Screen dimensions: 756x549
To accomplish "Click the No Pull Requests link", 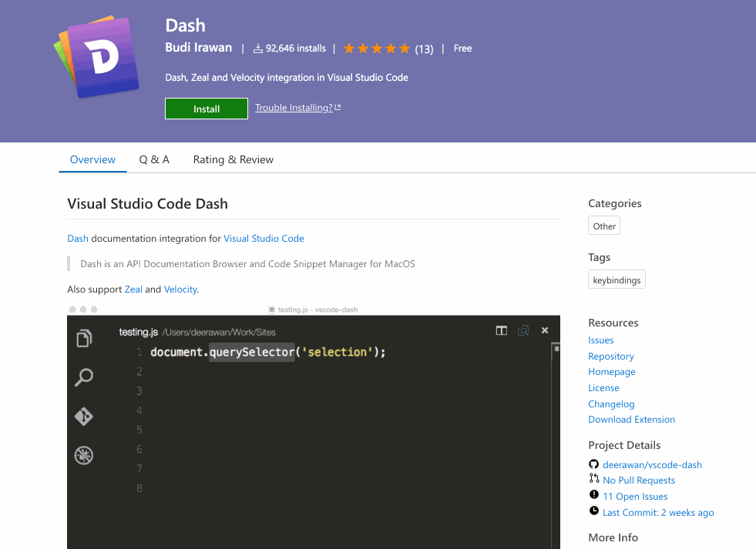I will pyautogui.click(x=639, y=480).
